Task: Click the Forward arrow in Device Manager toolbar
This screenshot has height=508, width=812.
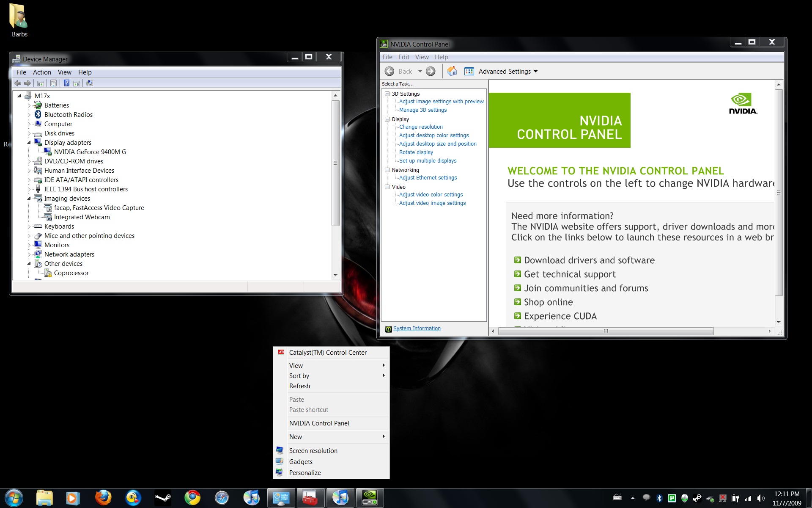Action: pyautogui.click(x=27, y=83)
